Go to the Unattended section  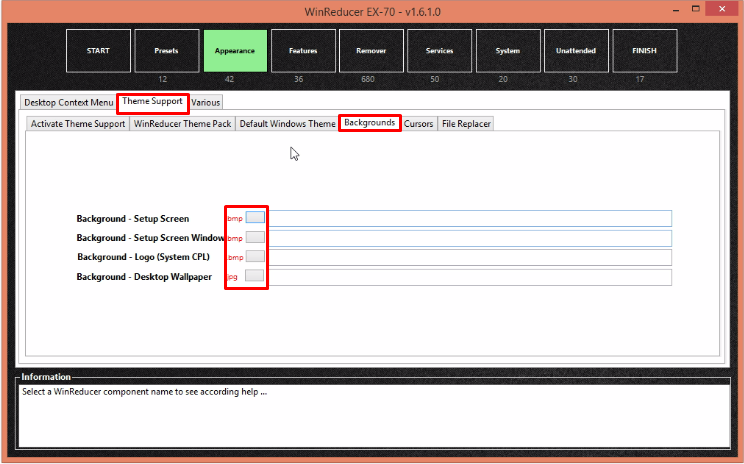click(x=576, y=51)
